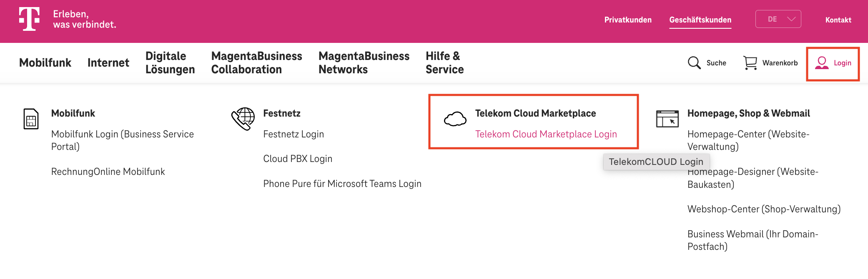
Task: Click the cloud icon for Marketplace
Action: coord(455,119)
